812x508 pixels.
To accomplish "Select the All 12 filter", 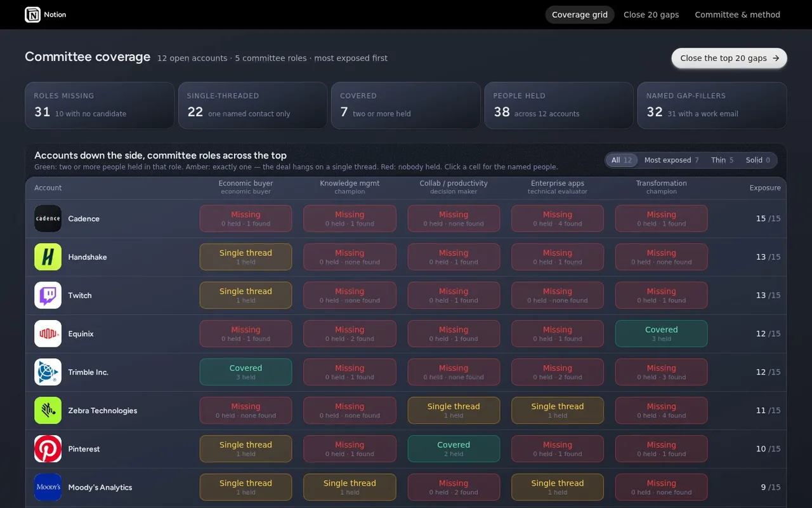I will [622, 160].
